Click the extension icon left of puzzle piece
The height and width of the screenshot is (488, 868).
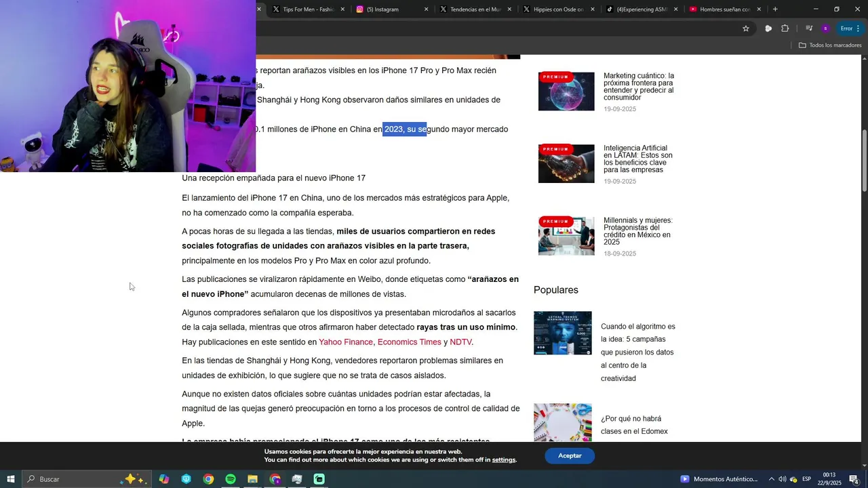[768, 28]
